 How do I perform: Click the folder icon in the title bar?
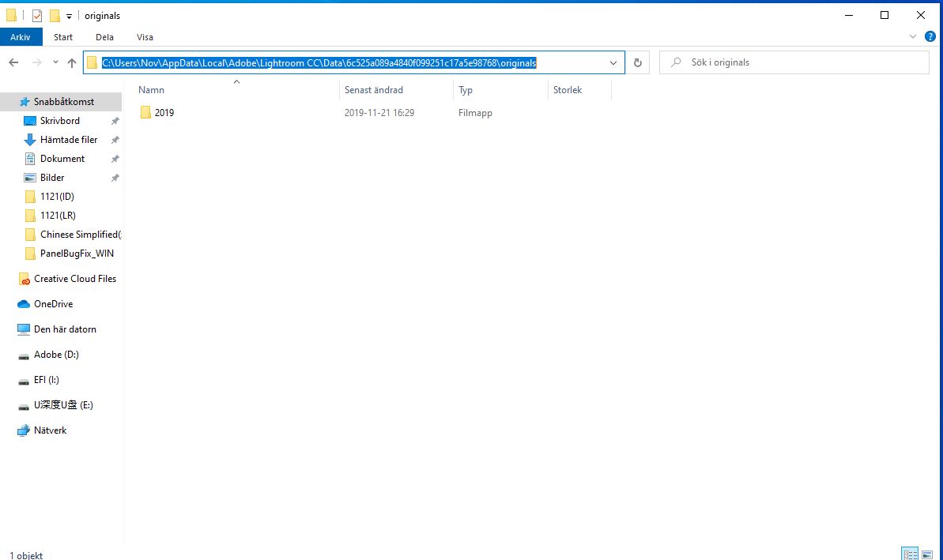click(x=11, y=16)
